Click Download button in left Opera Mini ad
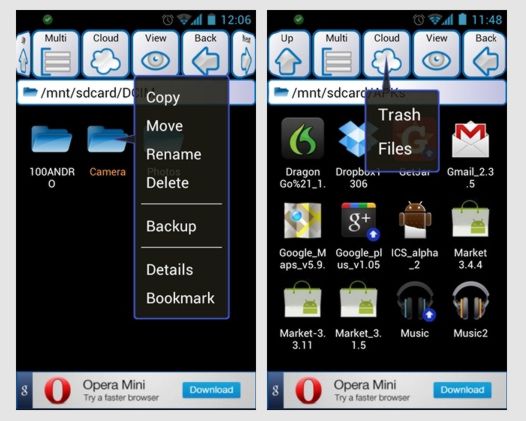The image size is (526, 421). (211, 390)
